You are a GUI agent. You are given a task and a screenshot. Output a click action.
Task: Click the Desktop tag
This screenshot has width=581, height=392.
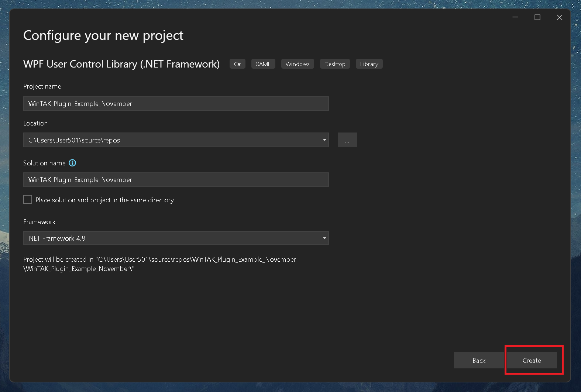click(335, 64)
